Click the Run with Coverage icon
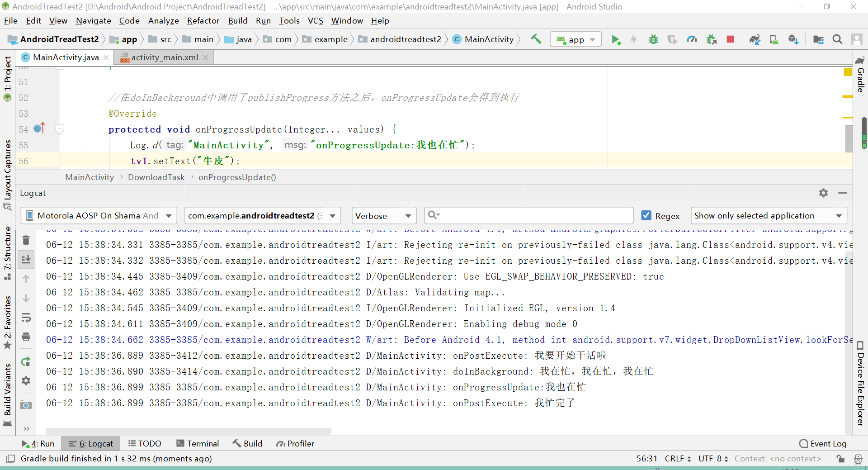The height and width of the screenshot is (470, 868). pyautogui.click(x=672, y=39)
